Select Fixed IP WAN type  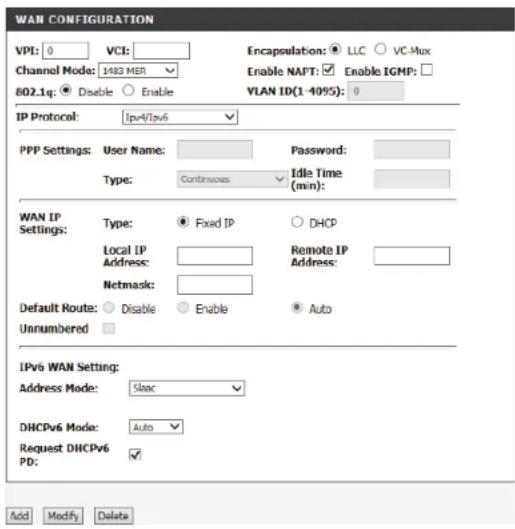click(183, 222)
